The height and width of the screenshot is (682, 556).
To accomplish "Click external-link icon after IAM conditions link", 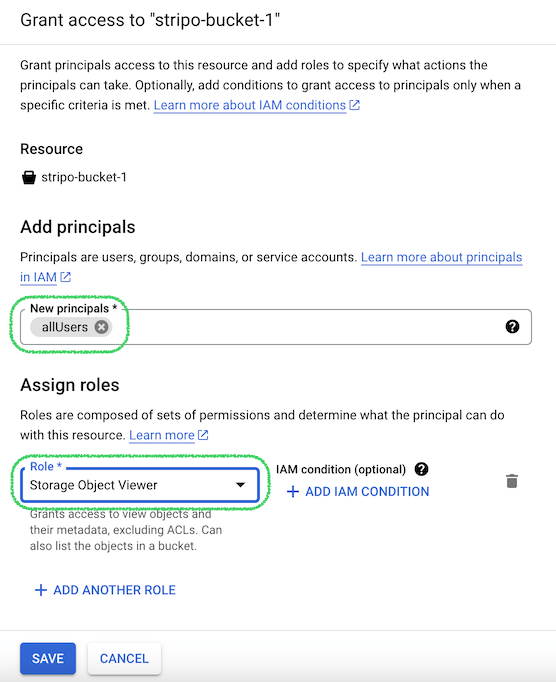I will (355, 105).
